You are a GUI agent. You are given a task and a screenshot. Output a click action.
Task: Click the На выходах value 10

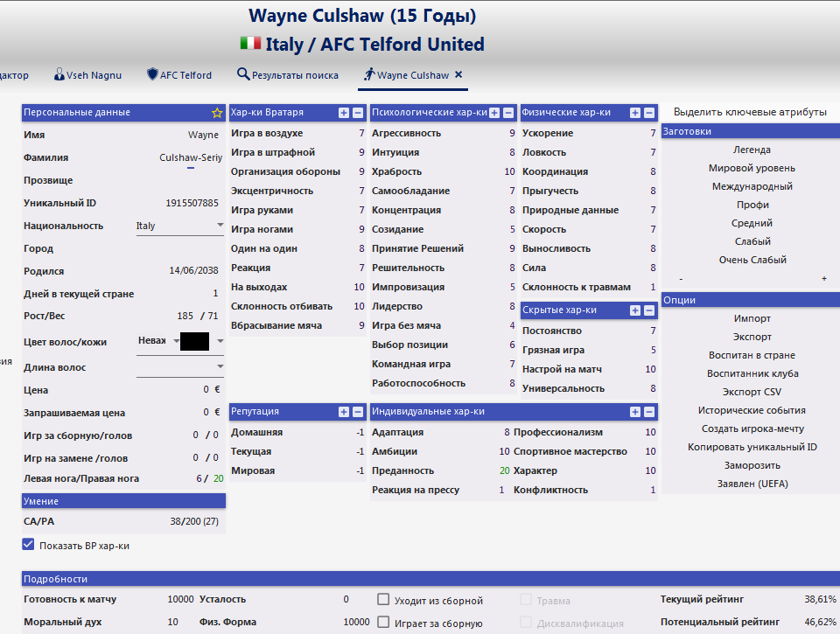[x=359, y=287]
